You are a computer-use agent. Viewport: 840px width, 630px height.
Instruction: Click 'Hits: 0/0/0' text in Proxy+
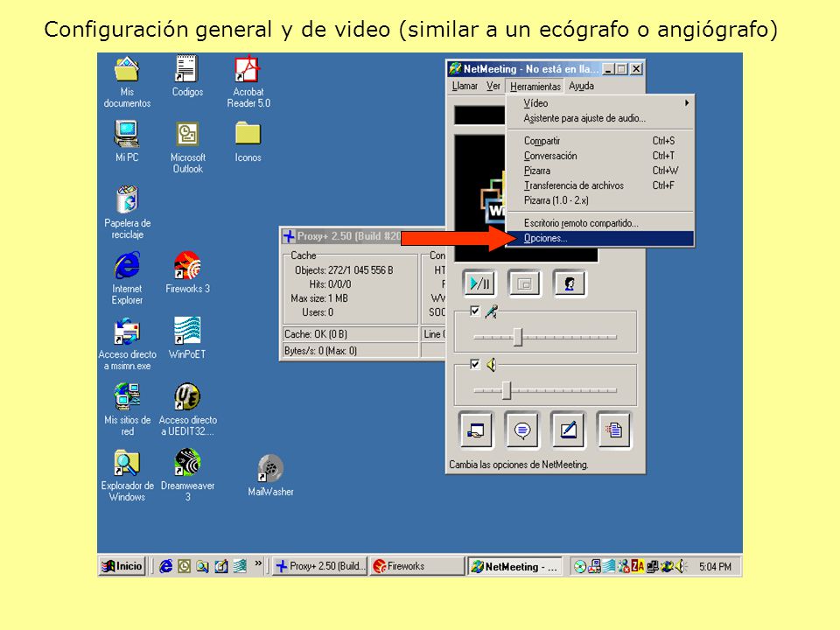pyautogui.click(x=330, y=284)
